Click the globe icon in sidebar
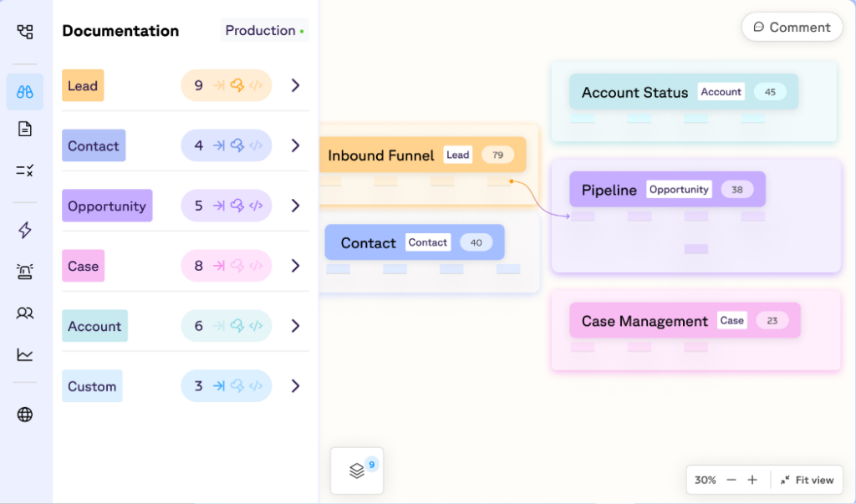Image resolution: width=856 pixels, height=504 pixels. click(x=25, y=415)
